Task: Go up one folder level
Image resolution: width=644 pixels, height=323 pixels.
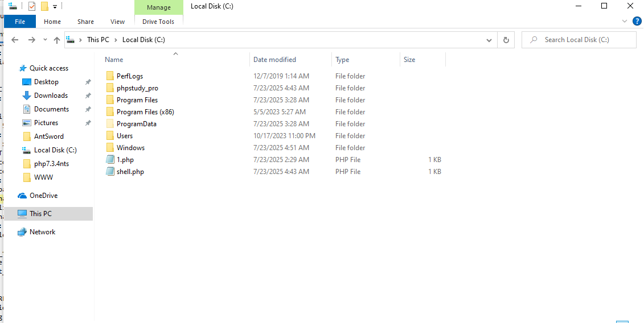Action: tap(57, 40)
